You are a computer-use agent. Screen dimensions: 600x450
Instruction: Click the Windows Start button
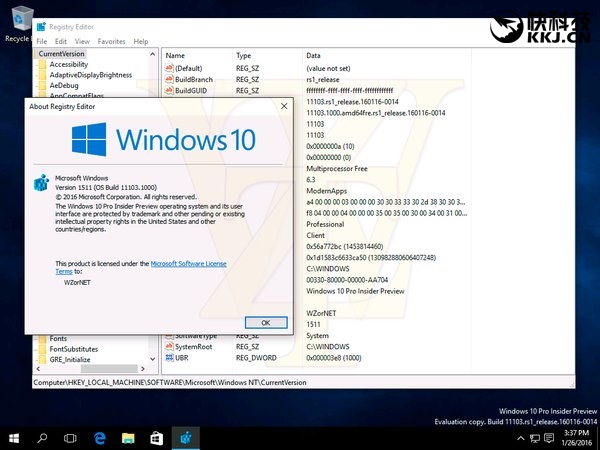point(14,439)
